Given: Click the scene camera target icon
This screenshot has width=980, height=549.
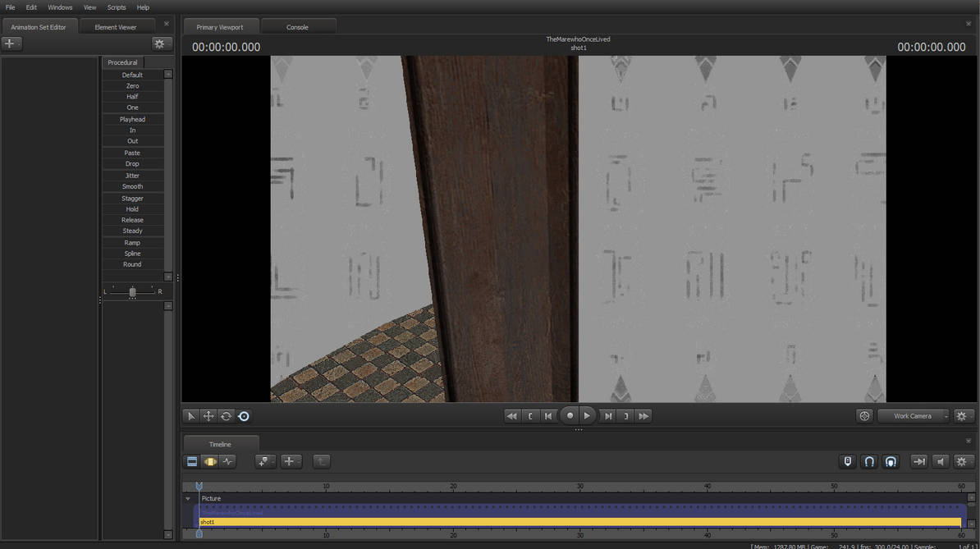Looking at the screenshot, I should click(x=864, y=416).
